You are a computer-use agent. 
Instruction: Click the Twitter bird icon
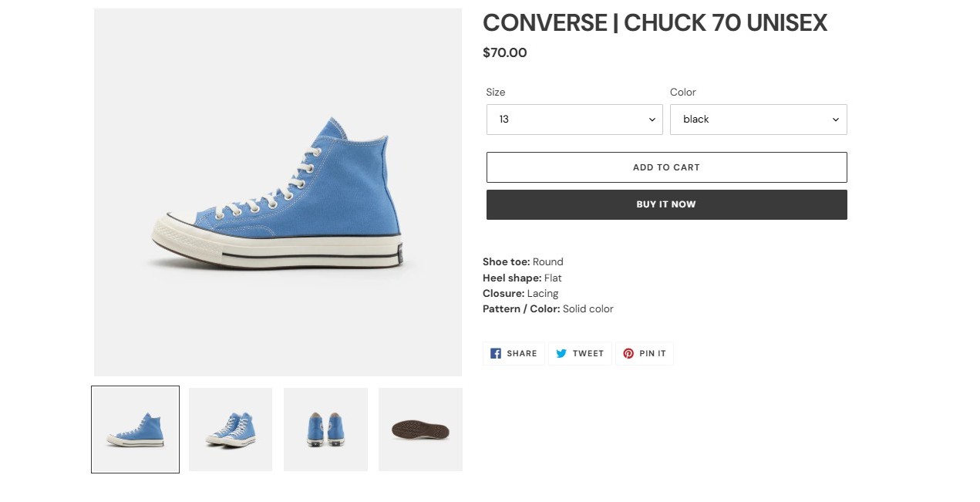click(x=561, y=353)
